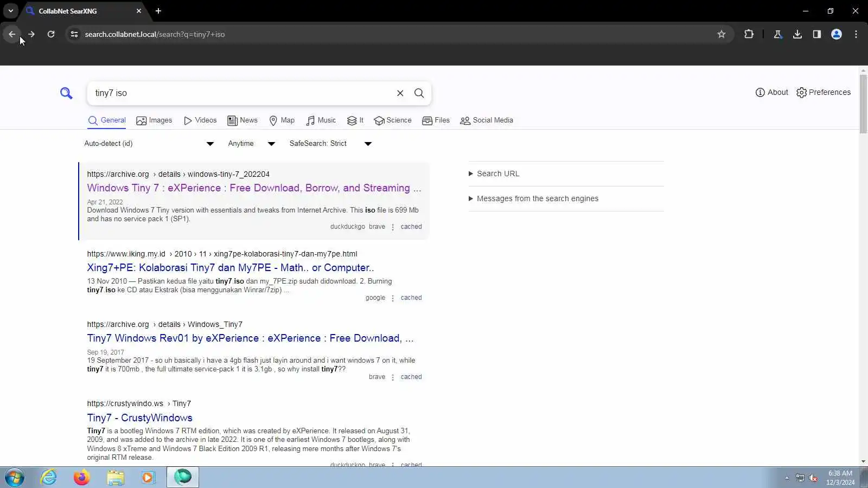Go forward in browser history
The width and height of the screenshot is (868, 488).
pyautogui.click(x=31, y=34)
